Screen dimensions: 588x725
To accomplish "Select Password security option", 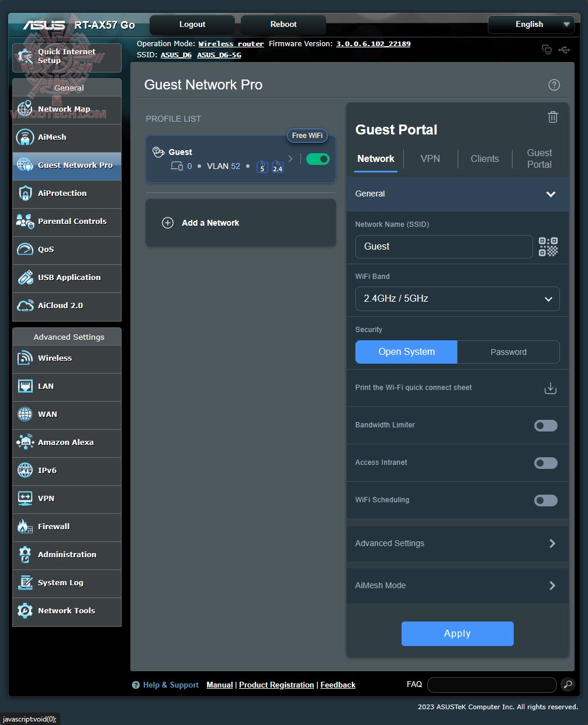I will click(x=508, y=352).
